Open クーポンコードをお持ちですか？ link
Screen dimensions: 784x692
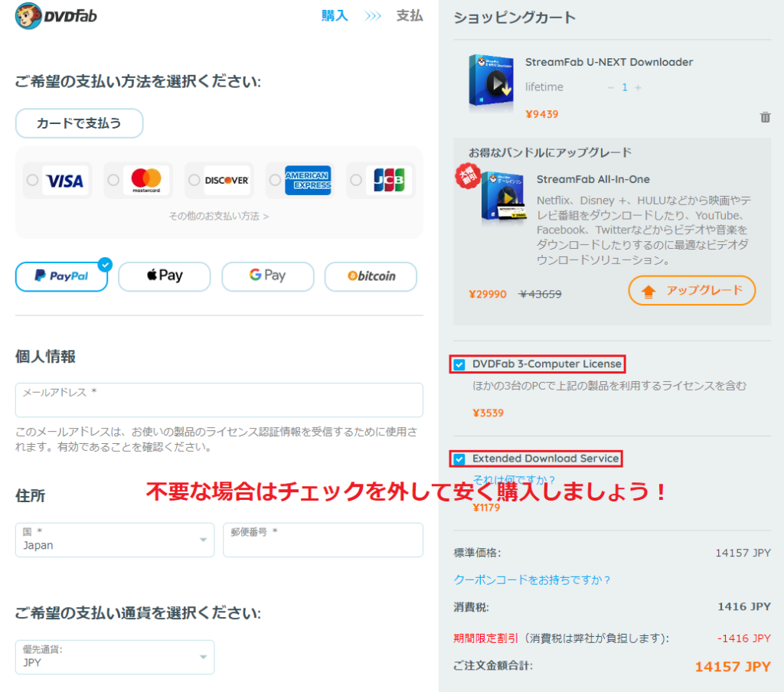[x=531, y=579]
